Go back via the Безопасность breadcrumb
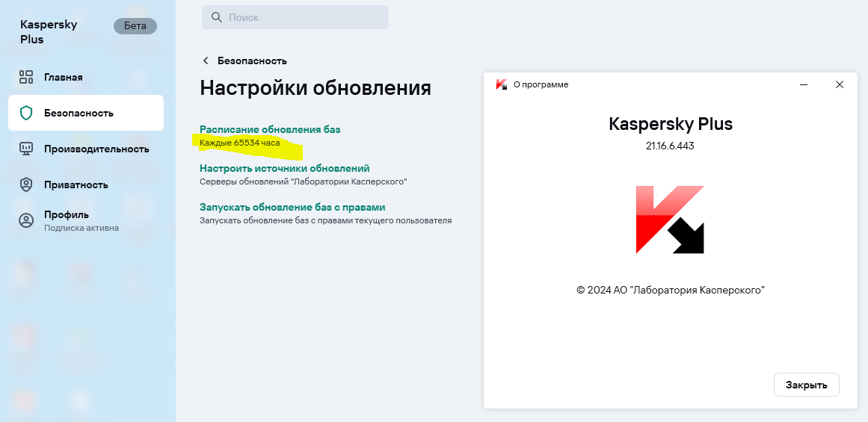 pyautogui.click(x=252, y=60)
